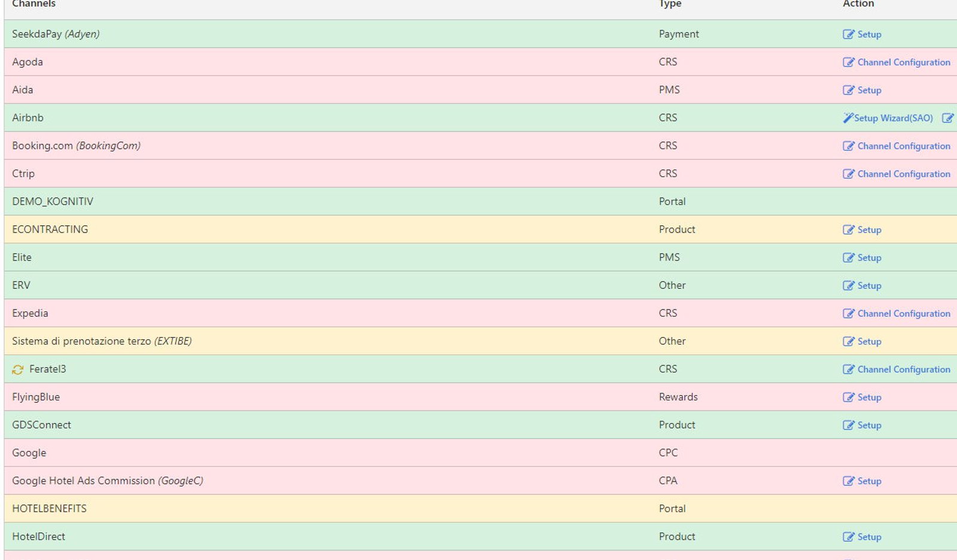This screenshot has height=560, width=957.
Task: Click the CPC type cell for Google
Action: click(668, 453)
